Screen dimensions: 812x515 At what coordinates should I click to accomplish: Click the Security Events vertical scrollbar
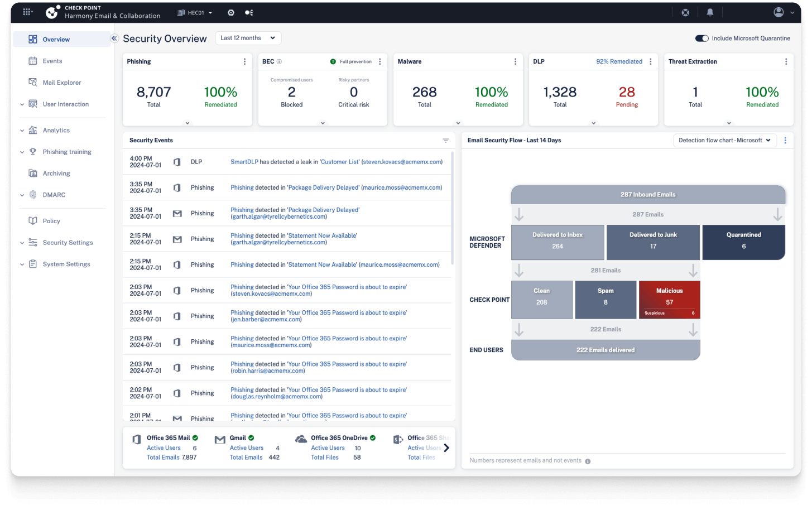click(x=452, y=208)
